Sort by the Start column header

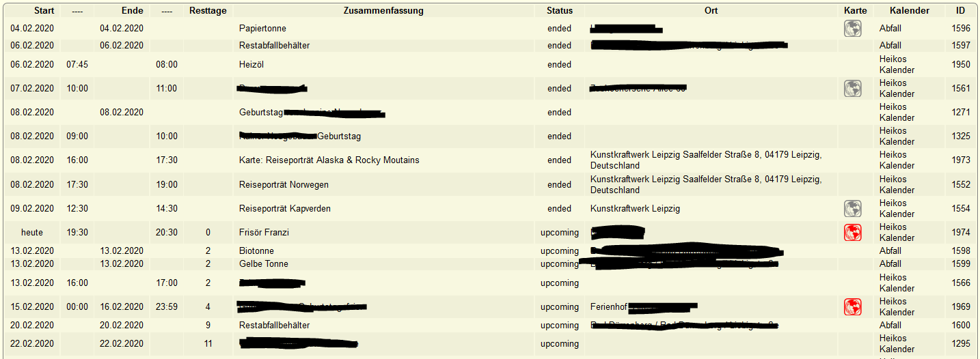(x=44, y=10)
